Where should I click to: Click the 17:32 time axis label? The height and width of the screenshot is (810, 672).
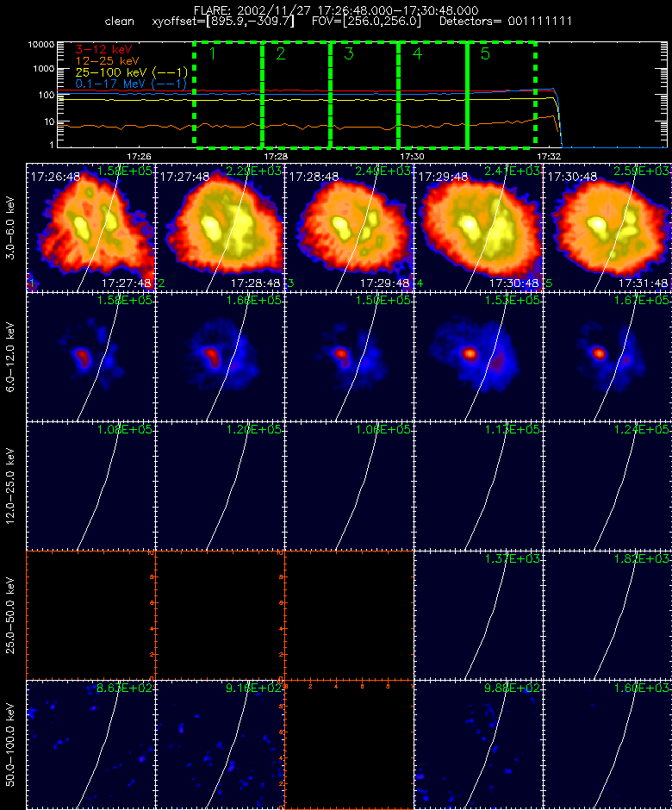pos(549,156)
